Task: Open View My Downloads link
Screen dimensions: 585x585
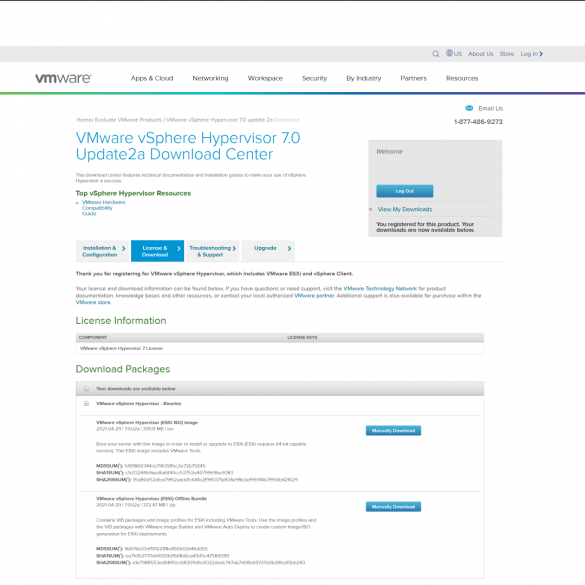Action: click(x=405, y=209)
